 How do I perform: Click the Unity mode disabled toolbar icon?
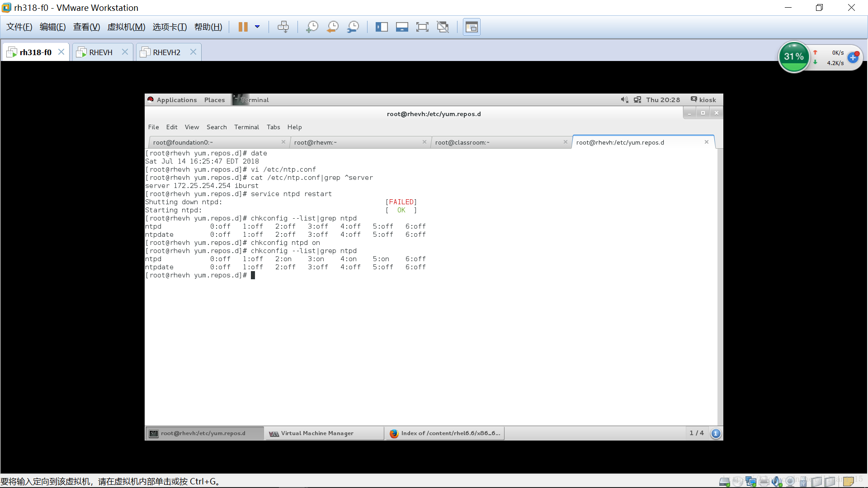[443, 27]
